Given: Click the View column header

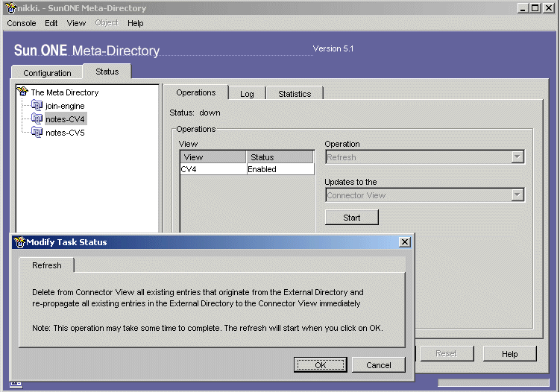Looking at the screenshot, I should pos(213,157).
